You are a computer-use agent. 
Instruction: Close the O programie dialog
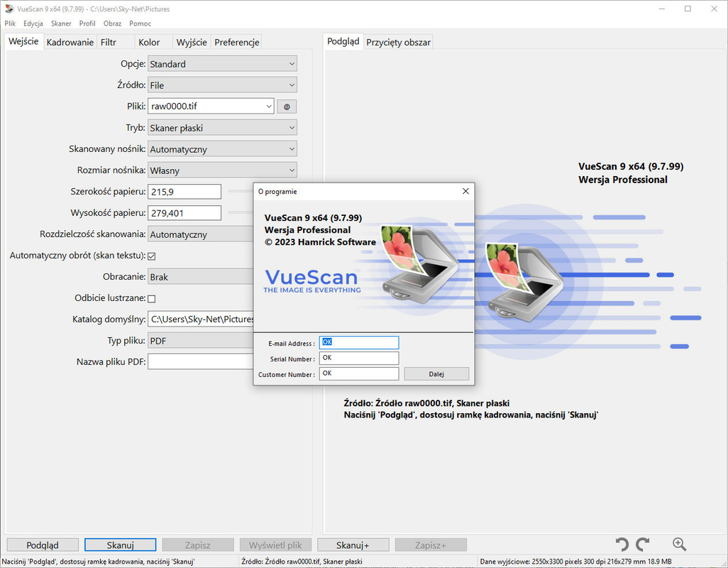pos(465,192)
